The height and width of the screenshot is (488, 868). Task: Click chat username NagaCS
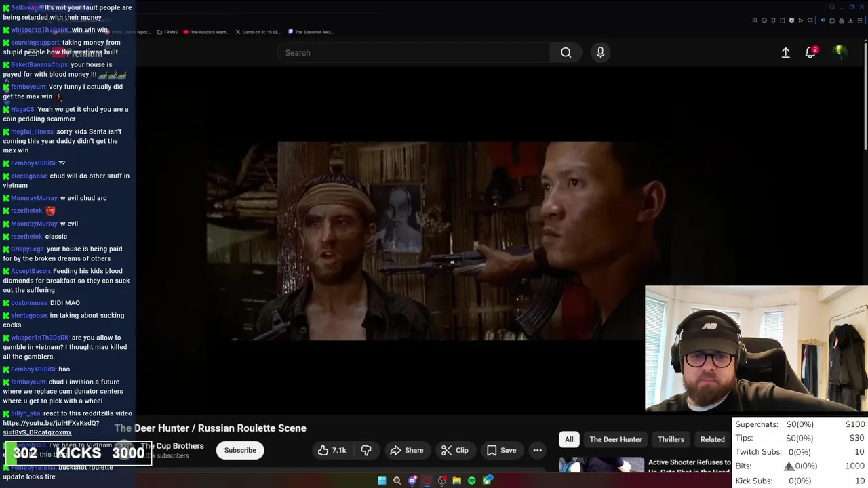(22, 110)
